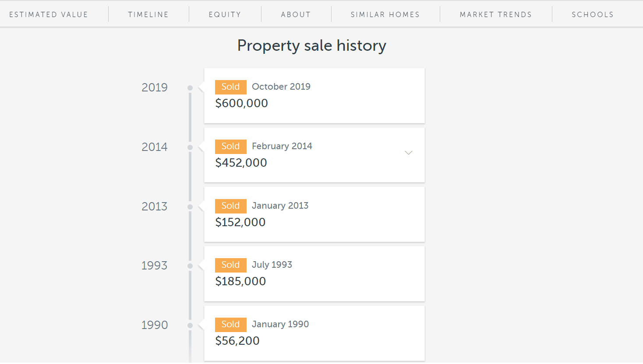Expand the February 2014 sale details chevron

click(x=408, y=153)
